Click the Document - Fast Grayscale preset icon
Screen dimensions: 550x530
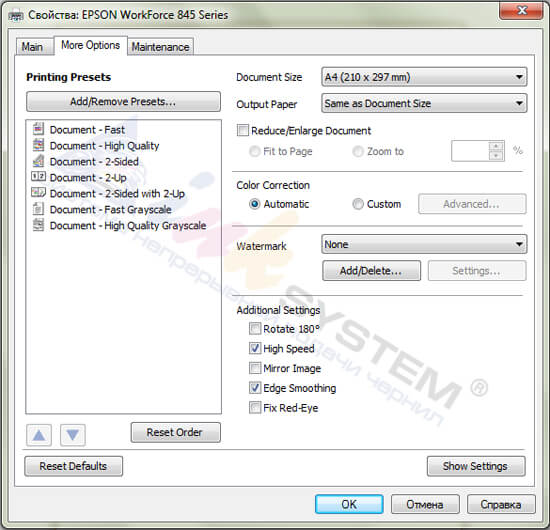coord(38,209)
